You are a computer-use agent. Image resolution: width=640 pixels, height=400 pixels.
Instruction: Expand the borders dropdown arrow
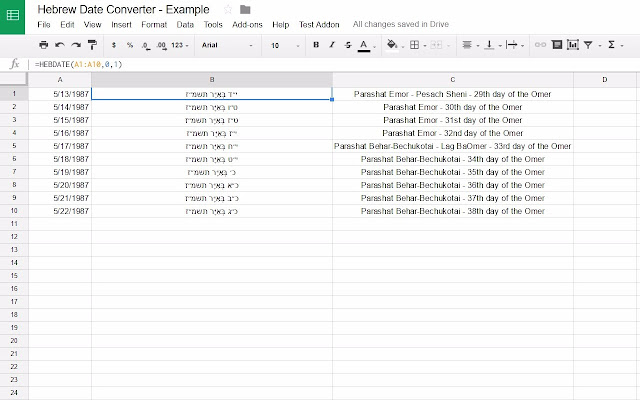(x=425, y=46)
